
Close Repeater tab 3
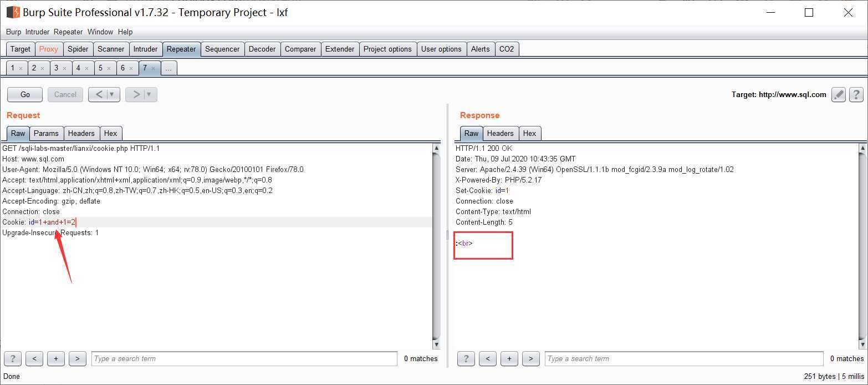pyautogui.click(x=64, y=69)
